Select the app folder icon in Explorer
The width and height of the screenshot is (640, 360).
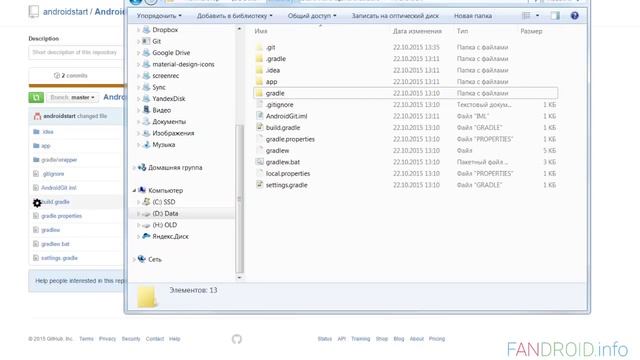point(259,82)
